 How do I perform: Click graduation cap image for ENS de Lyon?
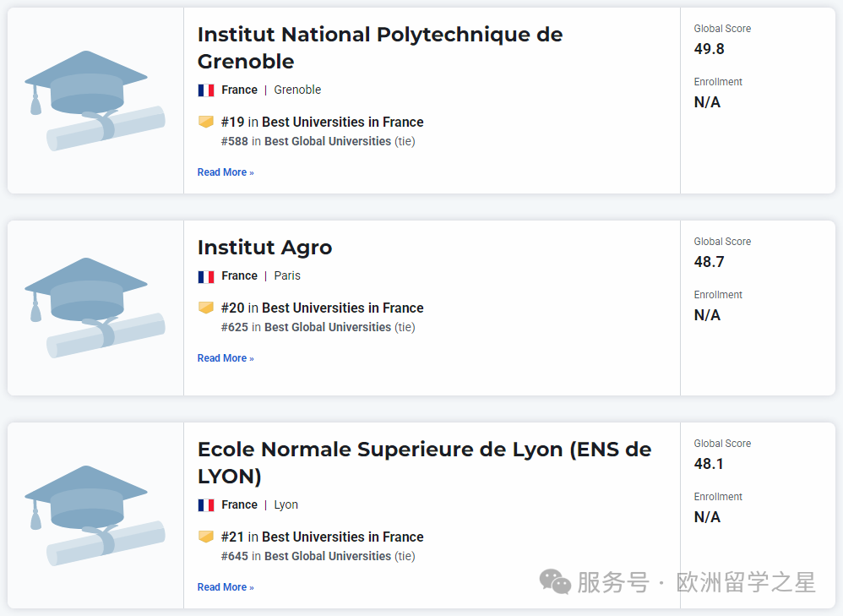(94, 514)
